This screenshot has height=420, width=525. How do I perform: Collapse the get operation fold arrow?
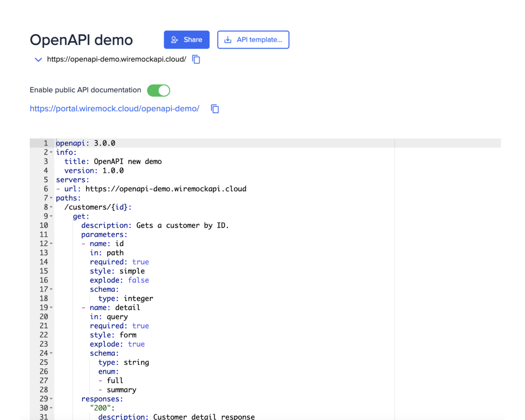tap(51, 216)
